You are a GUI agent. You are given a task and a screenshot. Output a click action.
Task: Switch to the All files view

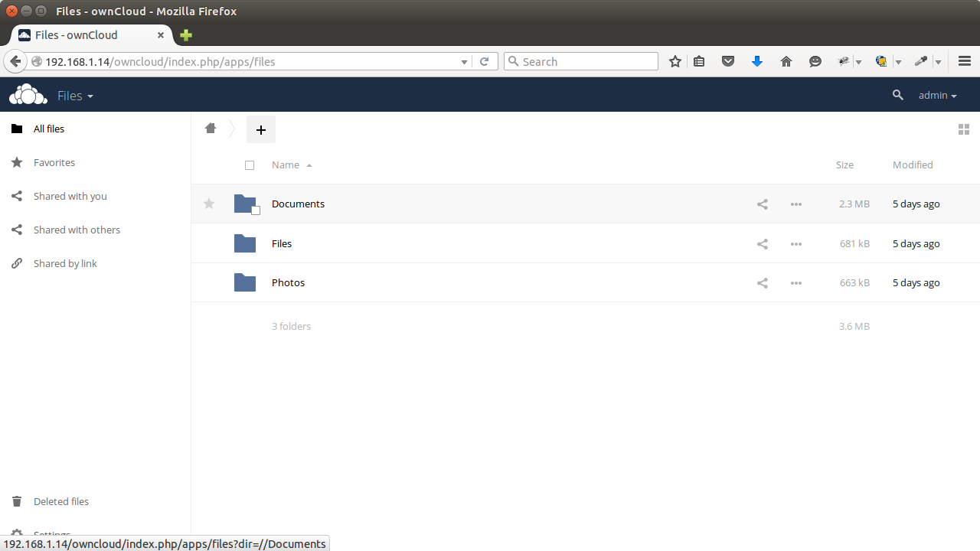click(x=48, y=129)
